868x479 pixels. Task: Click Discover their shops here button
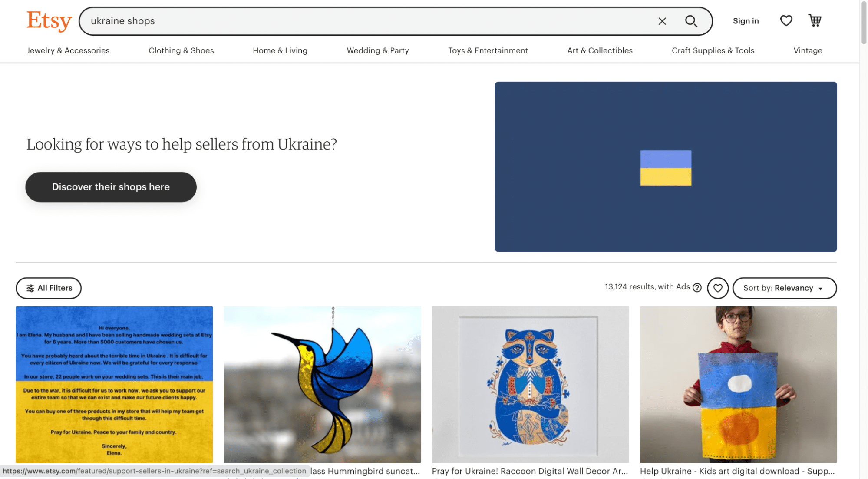pos(111,187)
